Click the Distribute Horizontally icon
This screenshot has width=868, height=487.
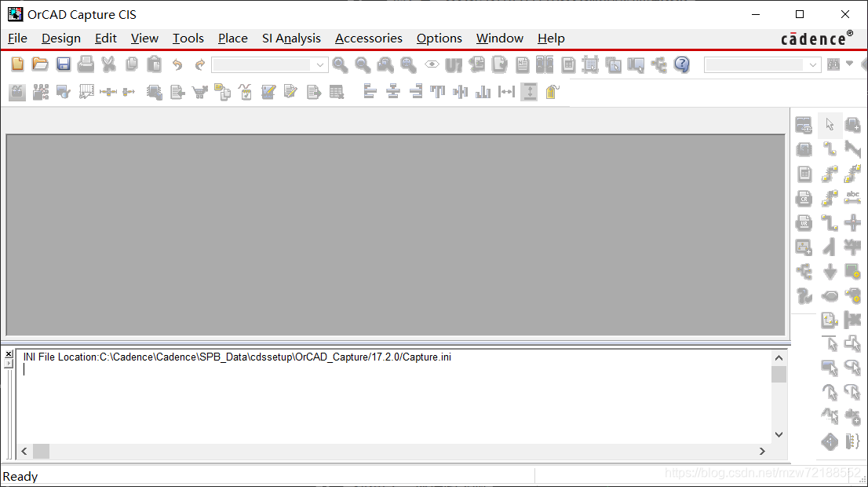click(506, 91)
